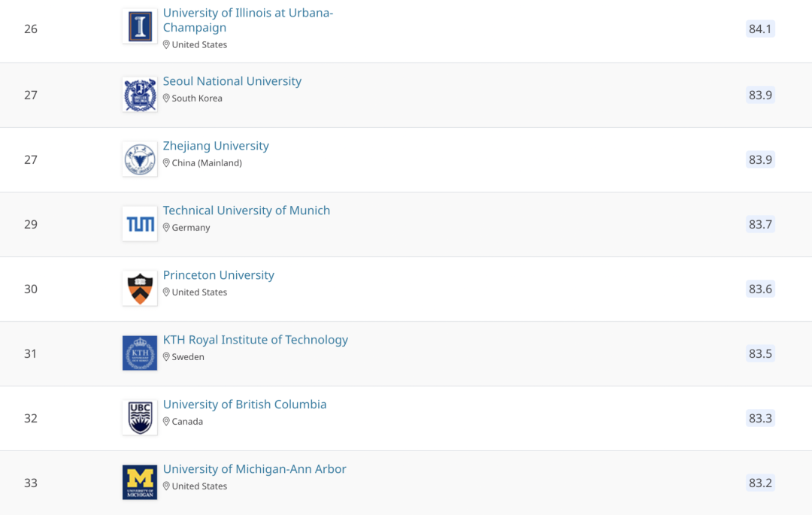
Task: Open the Princeton University link
Action: [x=219, y=275]
